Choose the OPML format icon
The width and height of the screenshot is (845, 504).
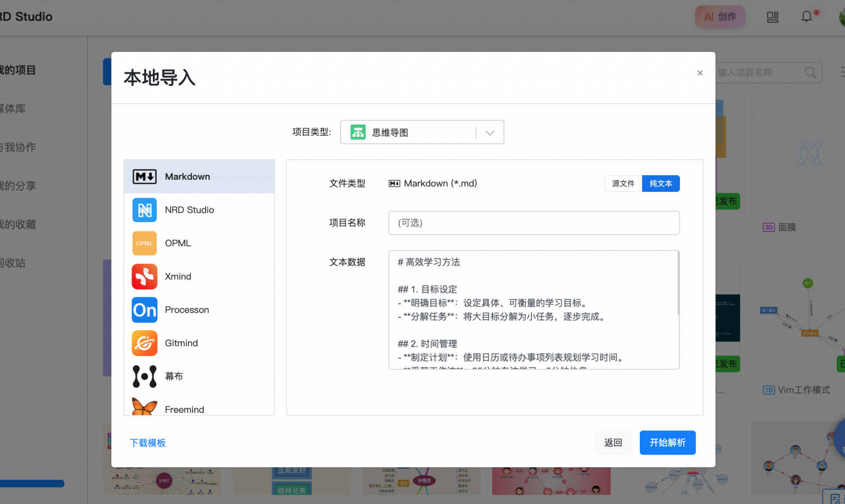click(x=144, y=243)
